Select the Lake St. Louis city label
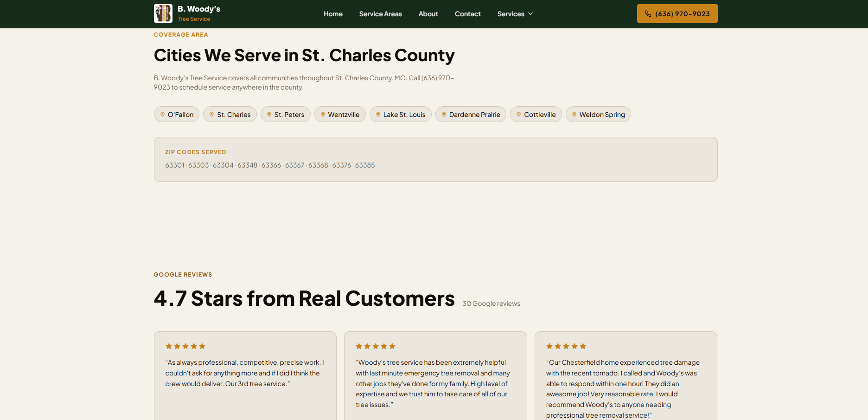This screenshot has height=420, width=868. [x=404, y=115]
